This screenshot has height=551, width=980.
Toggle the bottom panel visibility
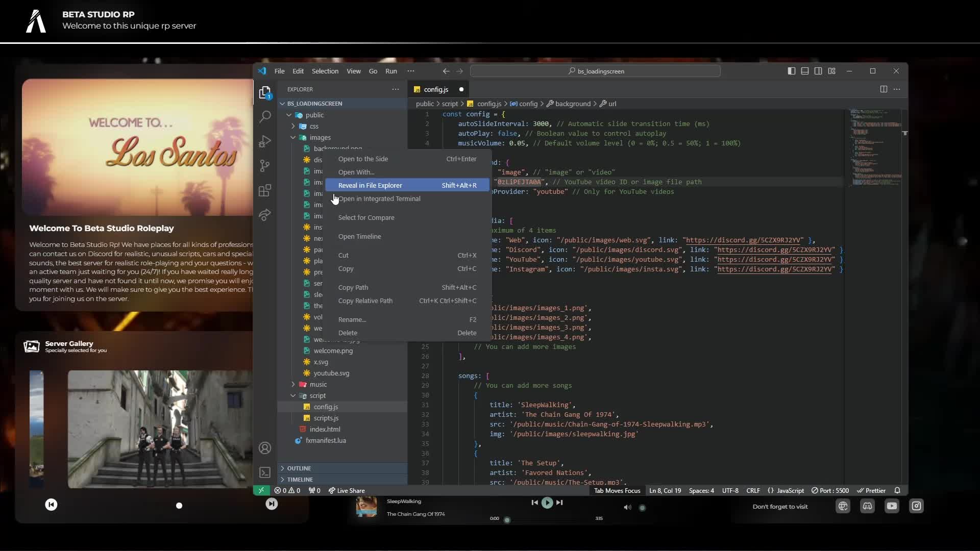(804, 71)
